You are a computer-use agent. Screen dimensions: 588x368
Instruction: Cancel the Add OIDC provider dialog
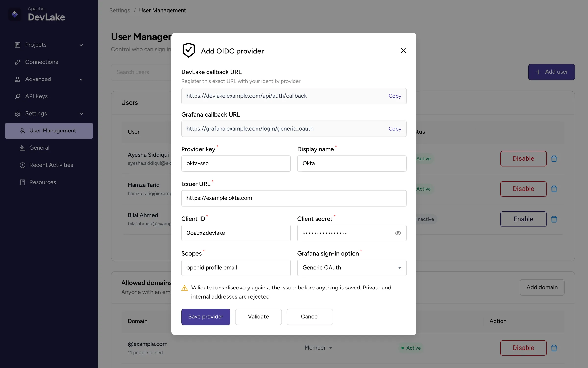[x=310, y=317]
